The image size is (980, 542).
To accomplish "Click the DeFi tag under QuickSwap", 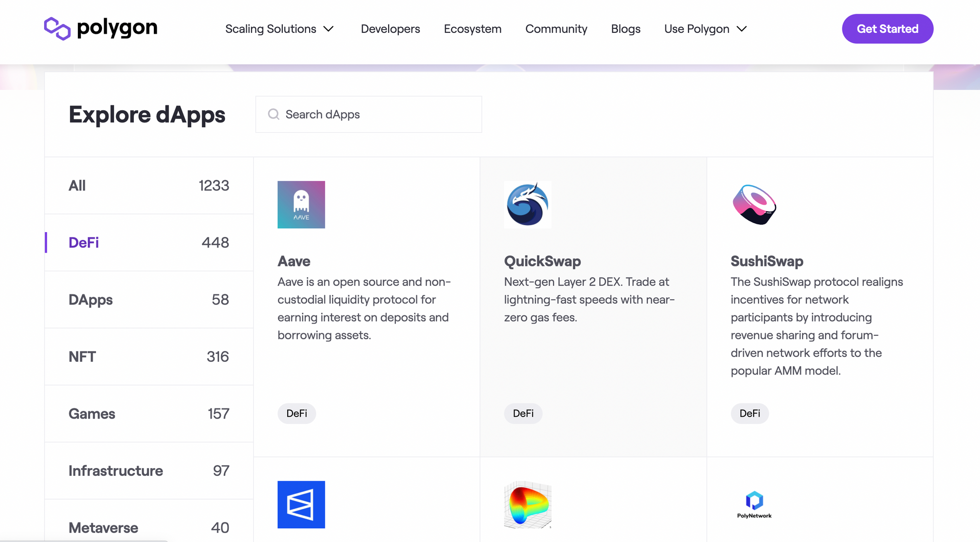I will coord(523,413).
